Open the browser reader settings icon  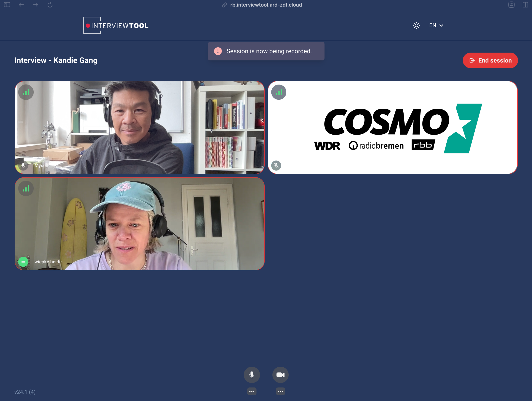tap(511, 5)
